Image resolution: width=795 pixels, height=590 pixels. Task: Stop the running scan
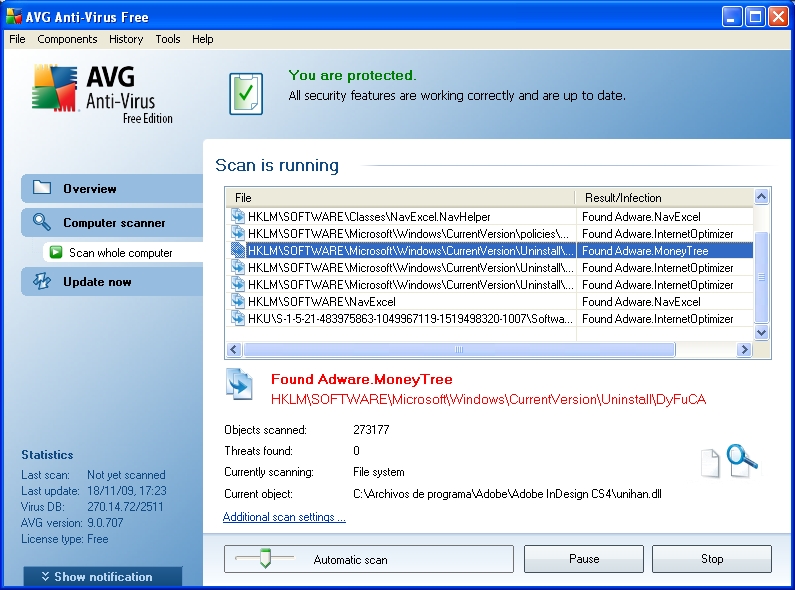pos(712,559)
